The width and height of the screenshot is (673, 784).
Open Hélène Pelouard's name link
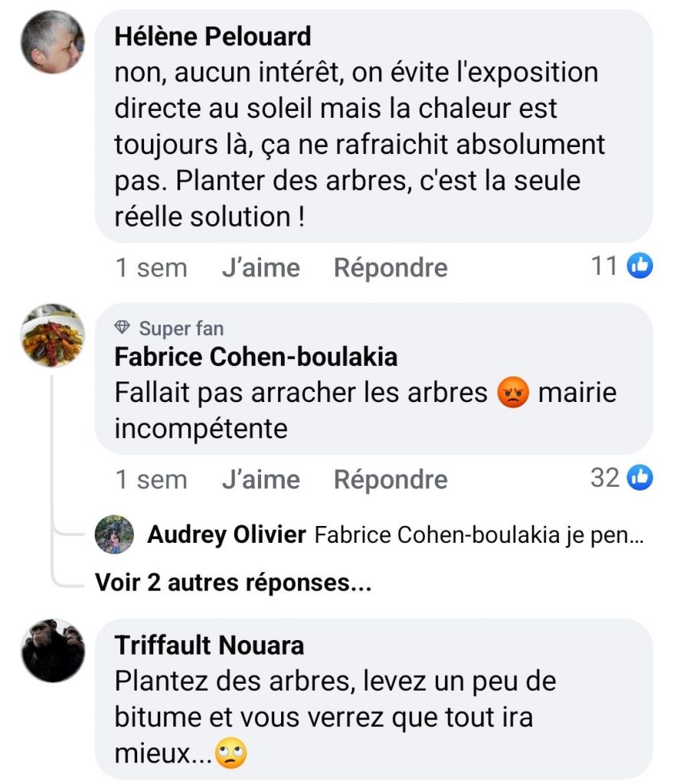[212, 36]
